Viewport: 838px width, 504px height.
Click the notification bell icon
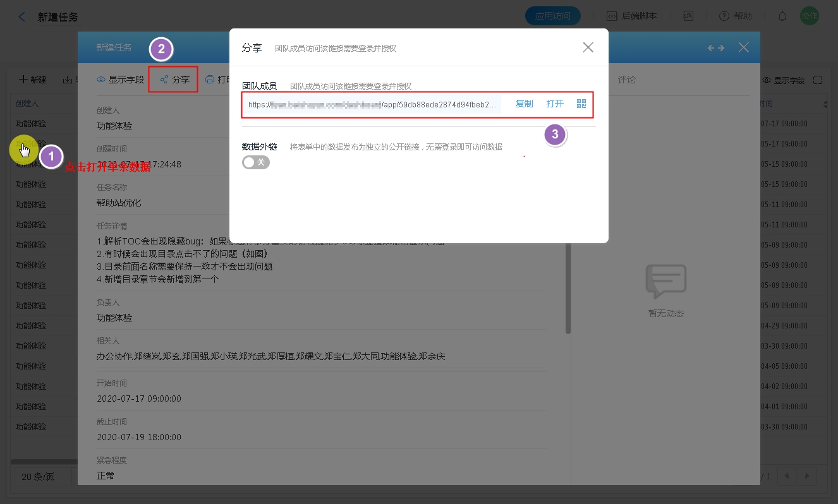click(x=782, y=16)
